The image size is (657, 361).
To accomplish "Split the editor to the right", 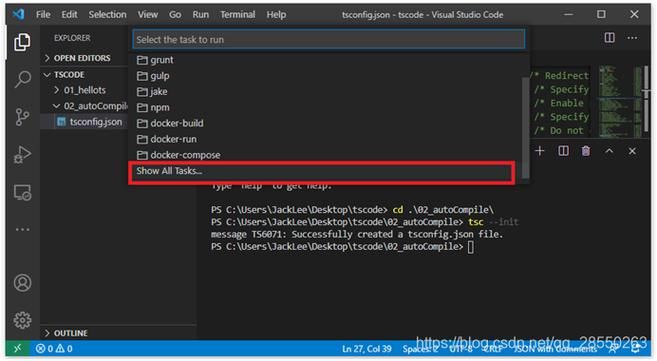I will click(610, 38).
